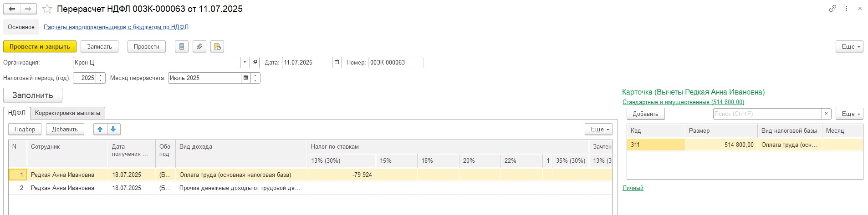Click the Заполнить button
Screen dimensions: 868x215
click(x=33, y=95)
